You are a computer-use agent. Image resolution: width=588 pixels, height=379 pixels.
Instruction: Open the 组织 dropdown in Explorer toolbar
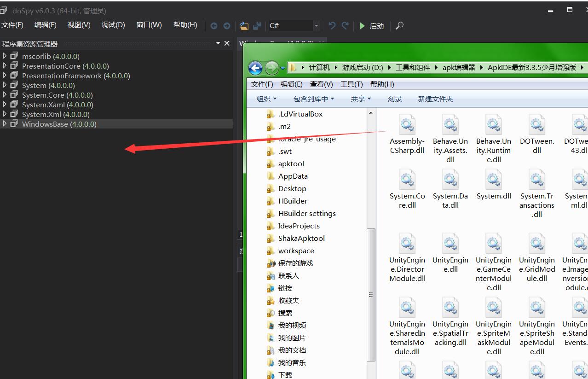point(266,99)
